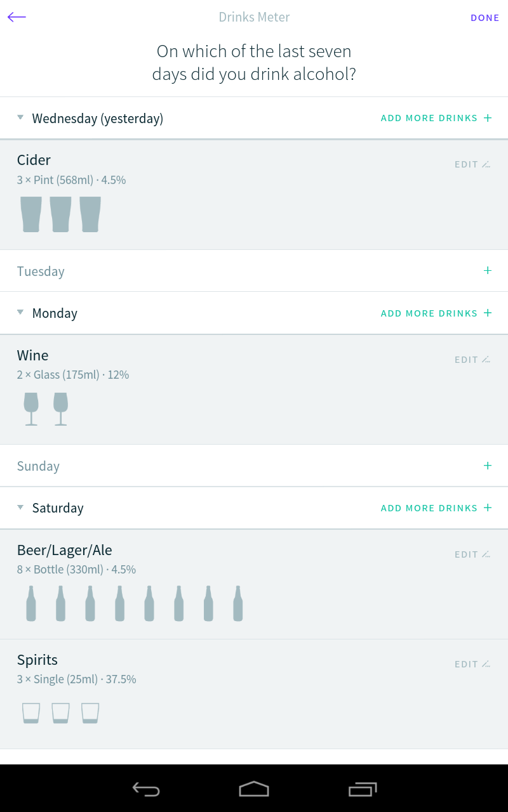Select the last beer bottle icon
Screen dimensions: 508x812
point(237,603)
